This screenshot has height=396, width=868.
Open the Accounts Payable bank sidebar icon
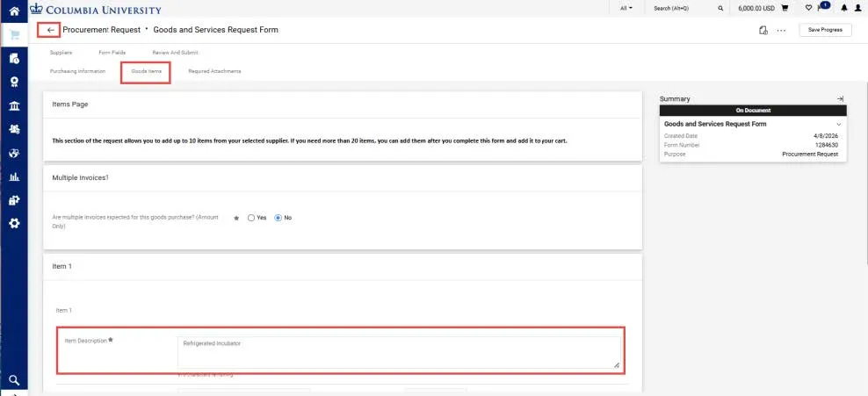[x=14, y=105]
